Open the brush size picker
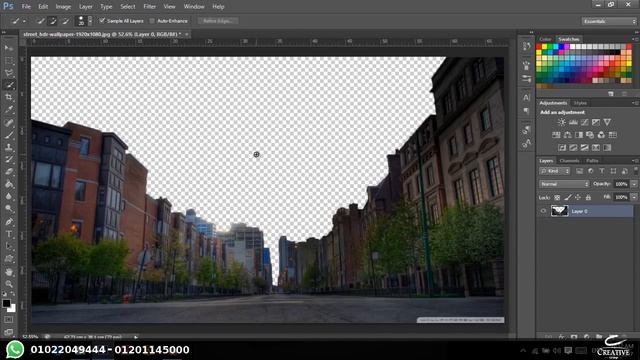 (90, 21)
